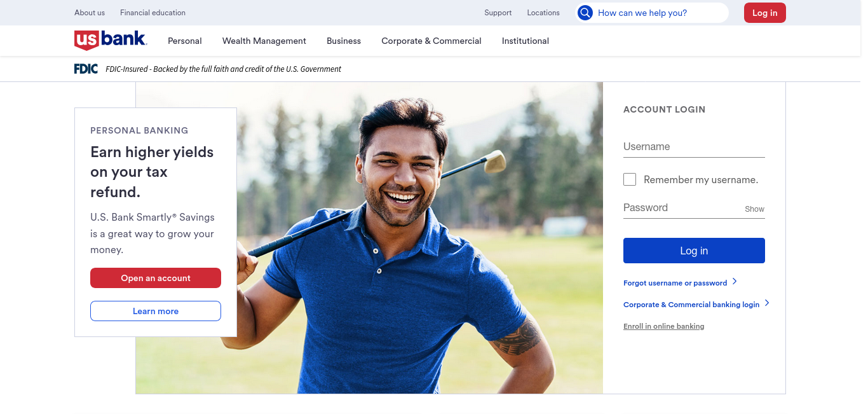This screenshot has width=868, height=414.
Task: Click the 'PERSONAL BANKING' label
Action: click(139, 130)
